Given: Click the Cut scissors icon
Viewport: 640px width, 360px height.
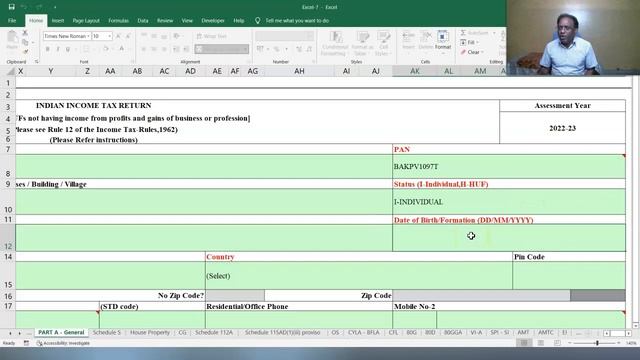Looking at the screenshot, I should (25, 33).
